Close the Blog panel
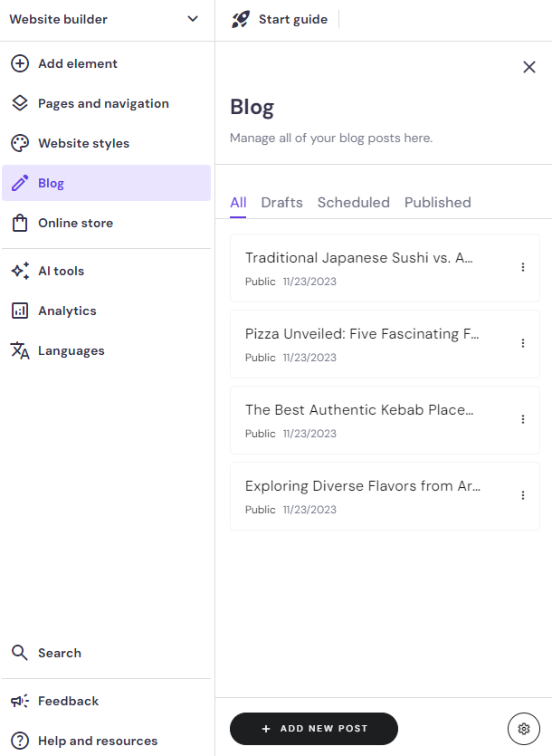The height and width of the screenshot is (756, 552). pyautogui.click(x=529, y=67)
